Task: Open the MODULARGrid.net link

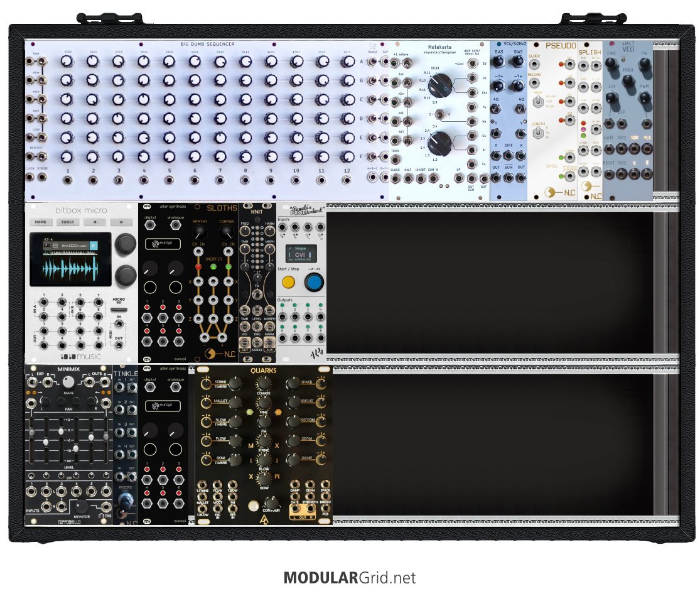Action: coord(350,578)
